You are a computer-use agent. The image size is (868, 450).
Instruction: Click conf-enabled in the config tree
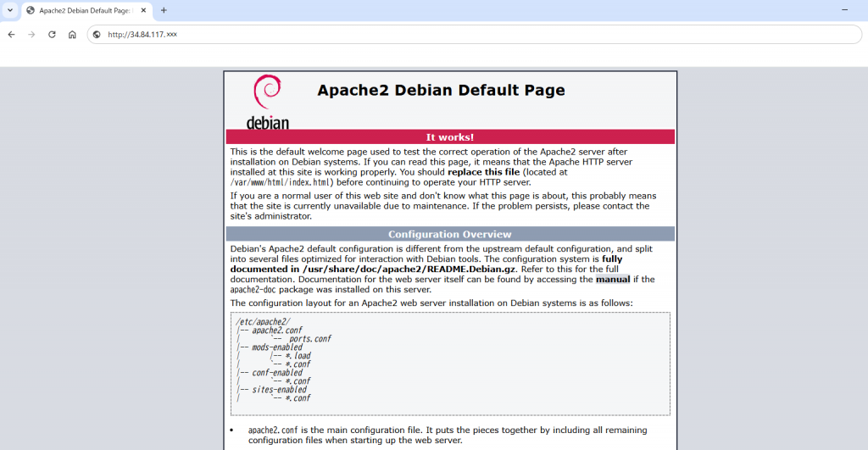point(277,373)
